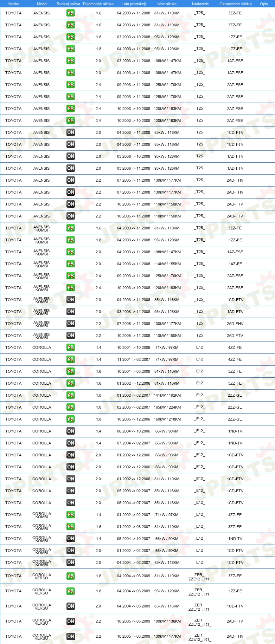Click the Oznaczenie silnika column header
Viewport: 275px width, 644px height.
235,4
